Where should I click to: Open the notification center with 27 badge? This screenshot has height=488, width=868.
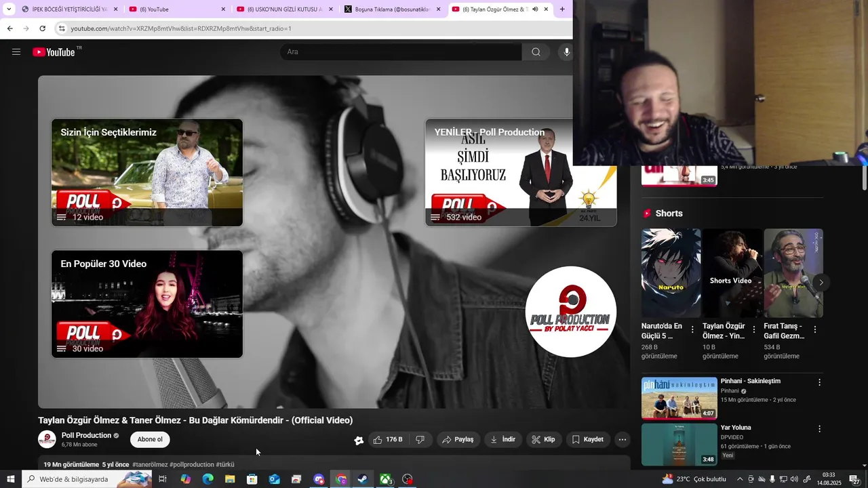pos(854,479)
